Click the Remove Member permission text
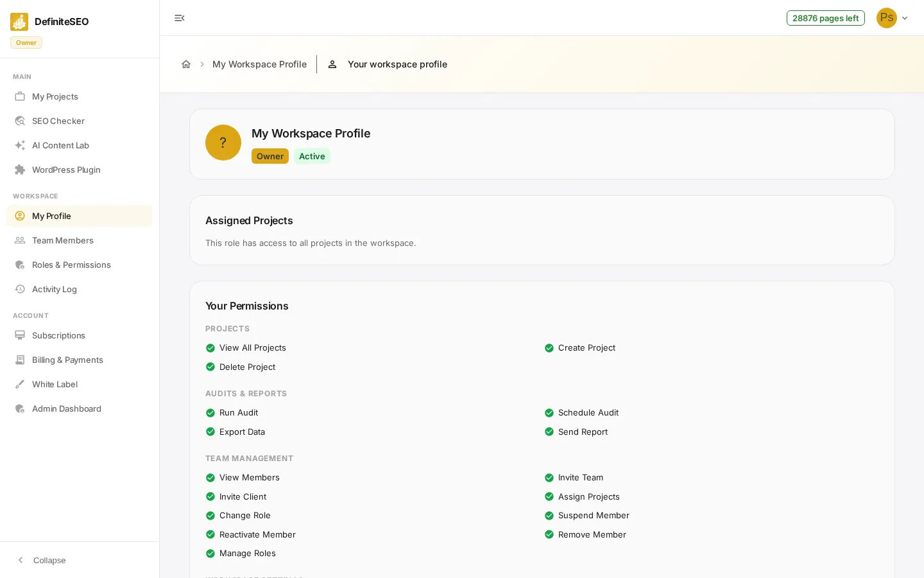The height and width of the screenshot is (578, 924). 592,534
